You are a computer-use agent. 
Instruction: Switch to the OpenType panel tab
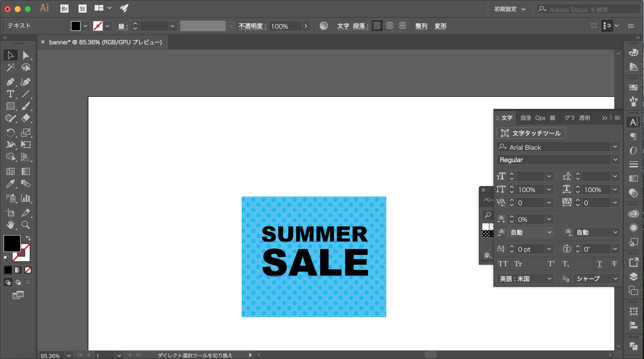pyautogui.click(x=540, y=118)
